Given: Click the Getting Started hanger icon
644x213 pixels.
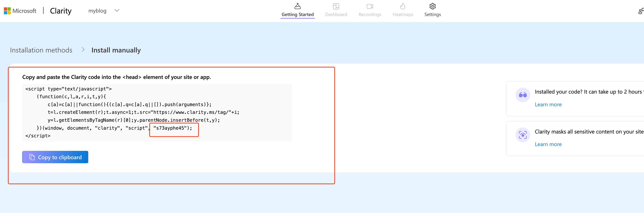Looking at the screenshot, I should tap(298, 6).
